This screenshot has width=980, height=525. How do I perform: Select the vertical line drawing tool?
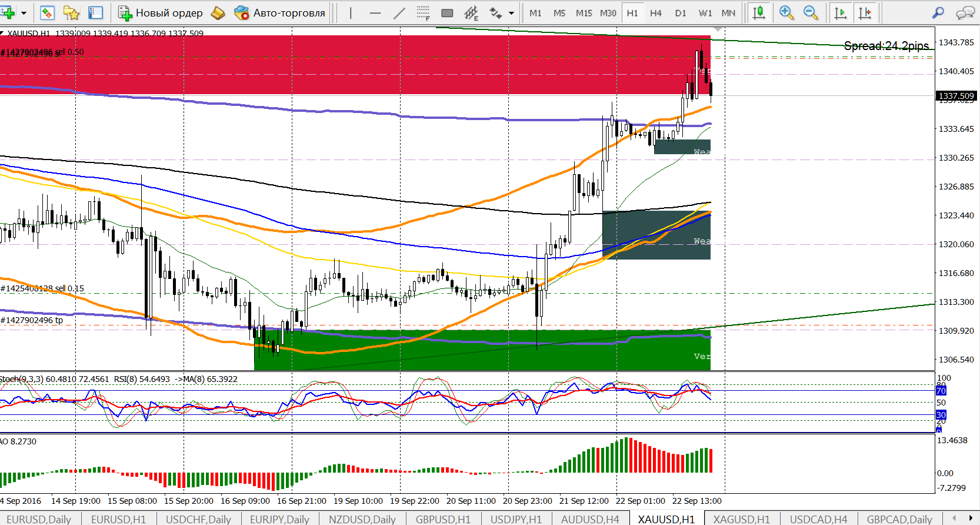351,12
